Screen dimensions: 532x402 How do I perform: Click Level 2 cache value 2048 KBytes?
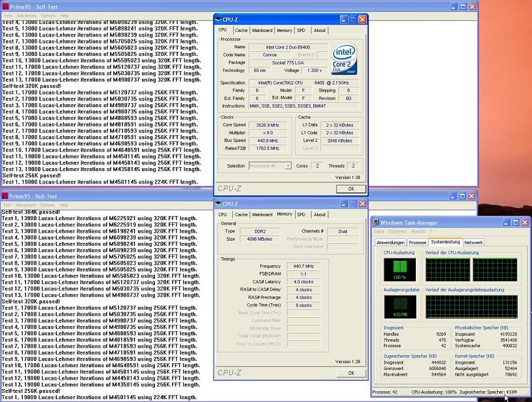point(339,141)
